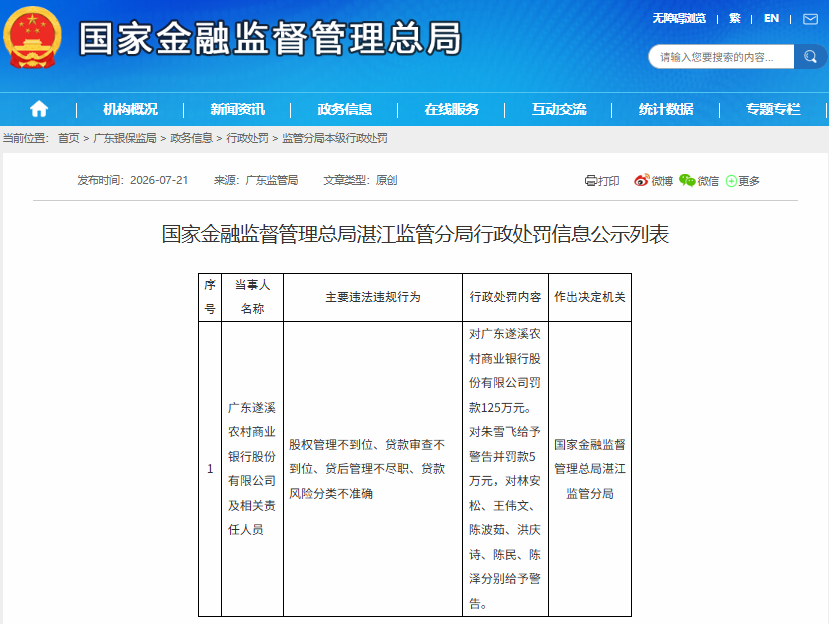This screenshot has width=829, height=624.
Task: Expand the 更多 more sharing options
Action: (x=742, y=181)
